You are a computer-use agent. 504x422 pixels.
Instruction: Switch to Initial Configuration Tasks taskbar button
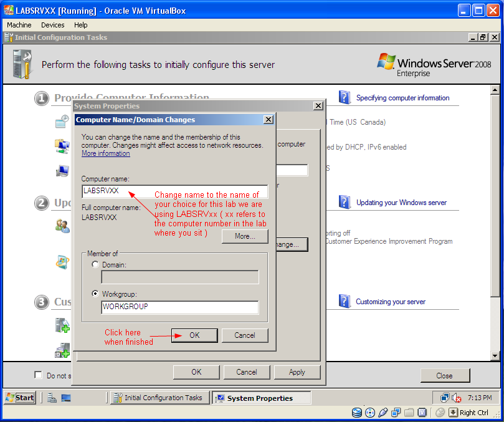coord(159,398)
